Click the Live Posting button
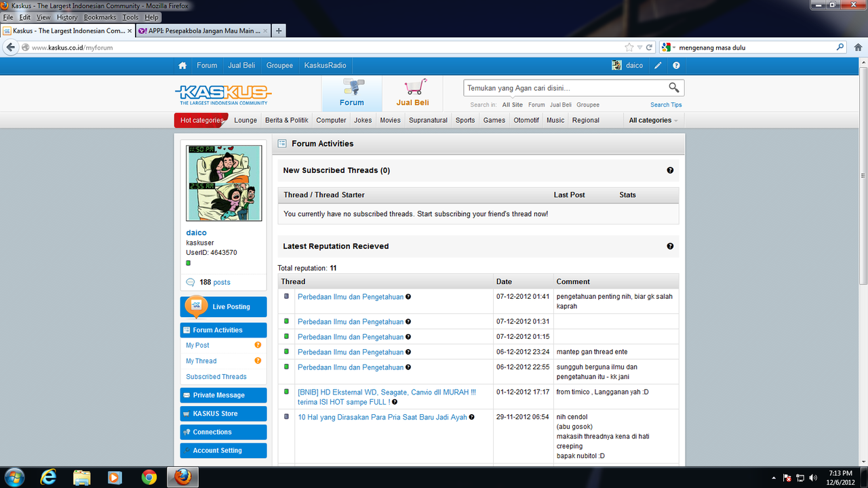The width and height of the screenshot is (868, 488). [x=224, y=307]
